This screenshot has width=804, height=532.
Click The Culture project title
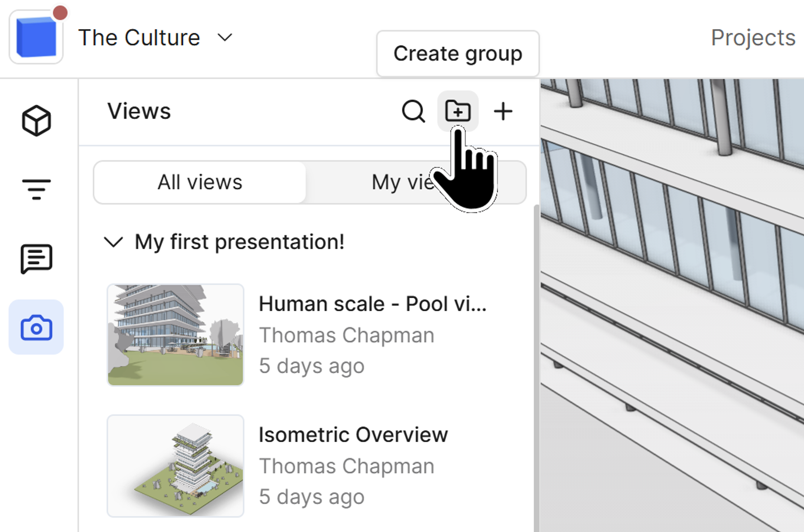pos(139,37)
